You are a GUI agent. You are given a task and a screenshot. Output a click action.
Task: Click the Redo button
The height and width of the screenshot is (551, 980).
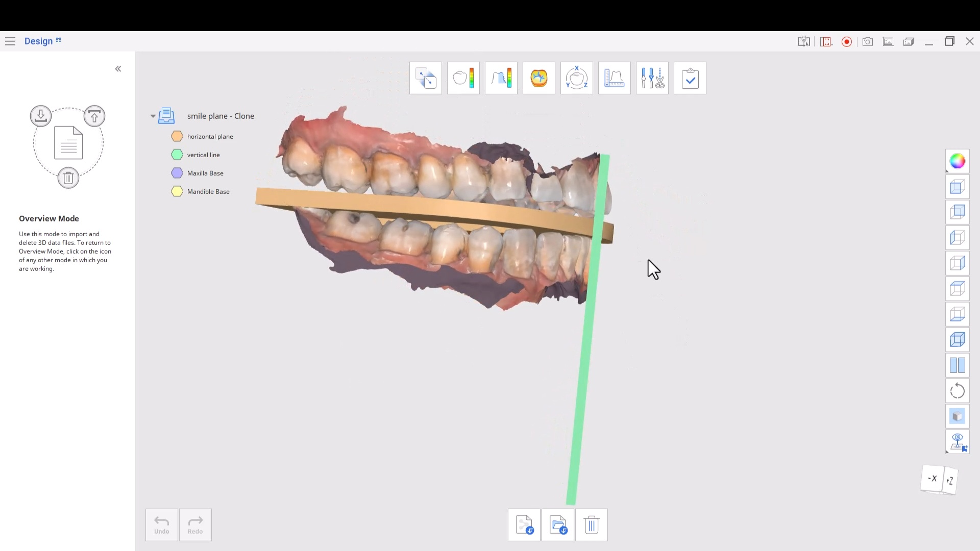(195, 524)
